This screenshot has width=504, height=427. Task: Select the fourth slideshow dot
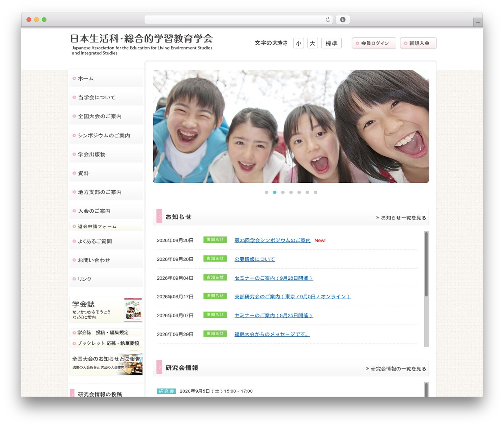[291, 192]
